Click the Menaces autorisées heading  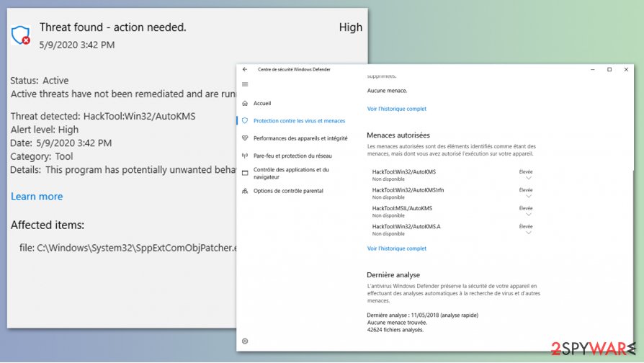click(x=398, y=135)
